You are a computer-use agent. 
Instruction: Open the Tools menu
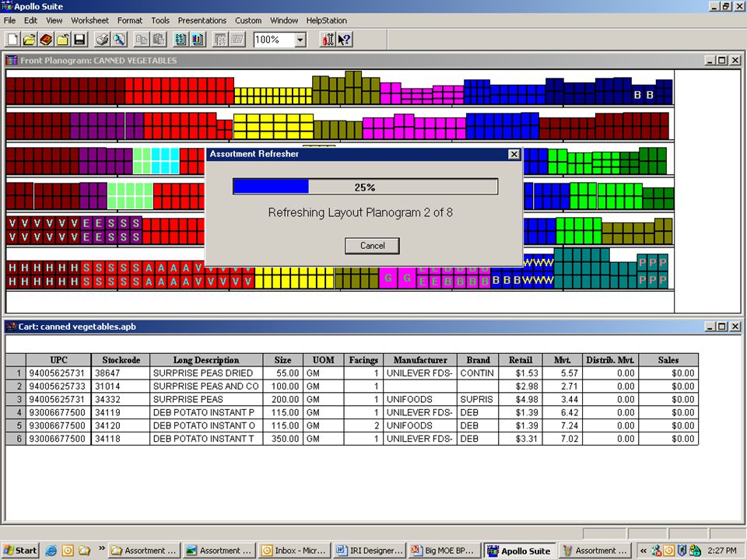pos(160,20)
